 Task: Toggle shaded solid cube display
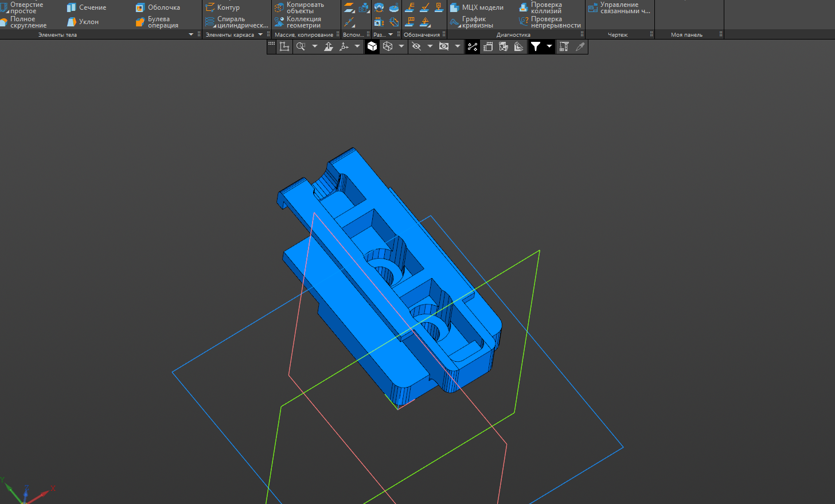click(372, 46)
